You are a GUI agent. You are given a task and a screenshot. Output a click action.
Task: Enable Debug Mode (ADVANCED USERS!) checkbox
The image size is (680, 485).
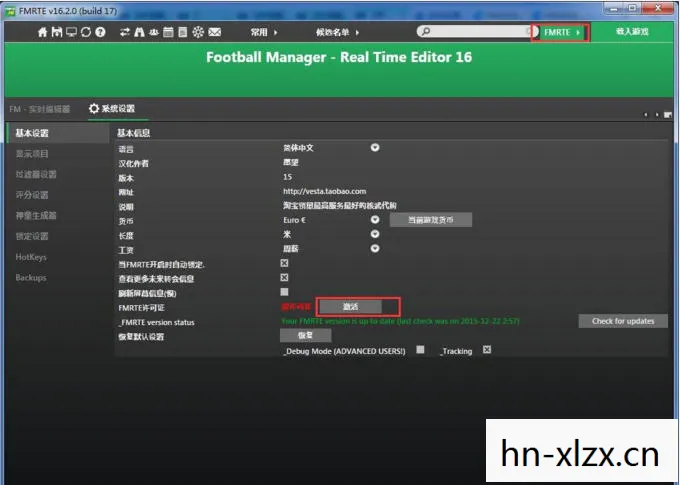click(420, 349)
